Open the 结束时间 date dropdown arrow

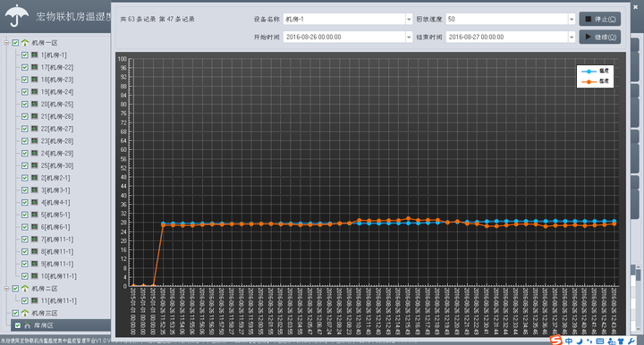572,37
